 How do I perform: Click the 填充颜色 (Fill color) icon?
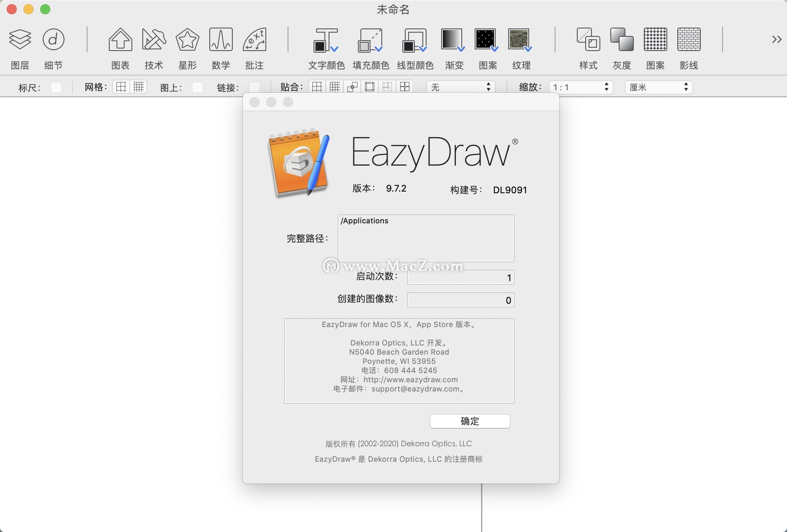(x=370, y=40)
